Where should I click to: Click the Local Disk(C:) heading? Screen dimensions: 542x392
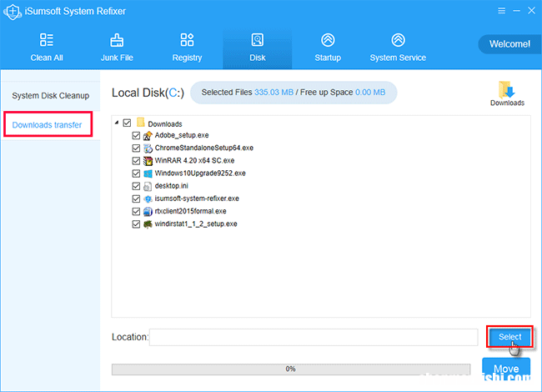tap(148, 93)
